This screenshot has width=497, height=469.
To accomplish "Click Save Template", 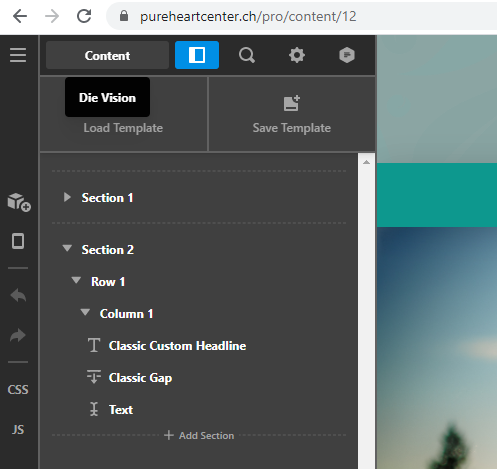I will click(292, 114).
